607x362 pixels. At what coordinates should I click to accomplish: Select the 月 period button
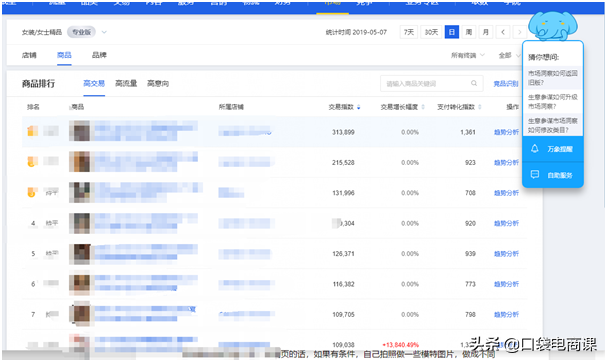[x=486, y=32]
